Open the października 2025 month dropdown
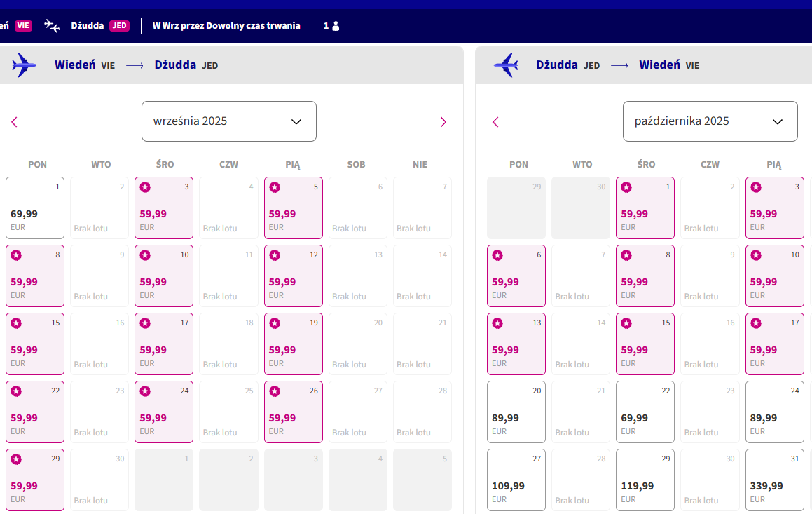Image resolution: width=812 pixels, height=514 pixels. pyautogui.click(x=710, y=121)
